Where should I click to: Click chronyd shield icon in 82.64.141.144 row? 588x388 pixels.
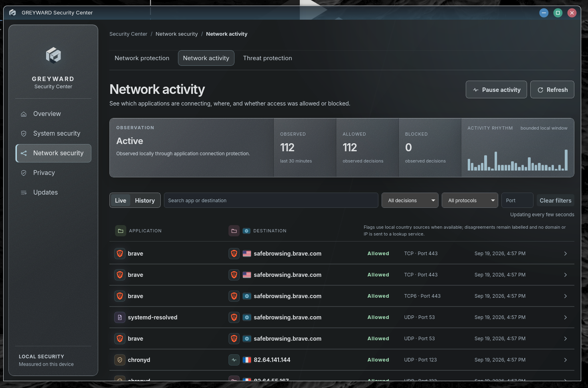[120, 360]
